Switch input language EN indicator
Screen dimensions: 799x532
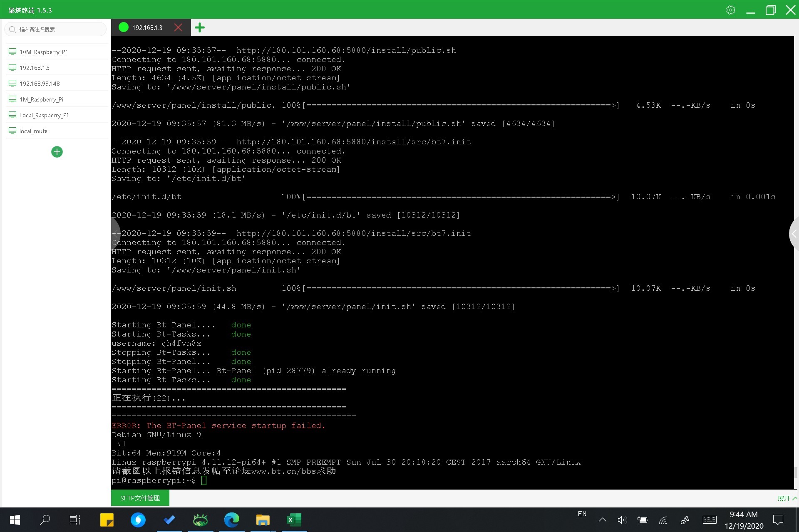click(582, 514)
